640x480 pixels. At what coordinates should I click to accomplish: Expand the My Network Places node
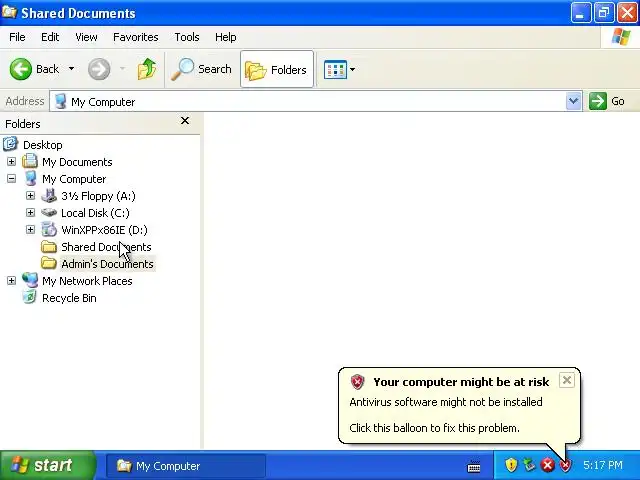tap(11, 281)
